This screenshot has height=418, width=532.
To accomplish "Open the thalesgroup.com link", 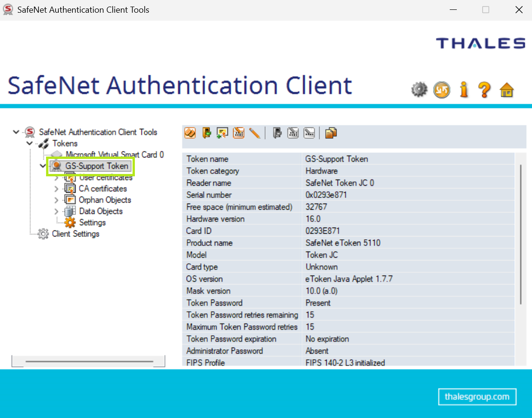I will [477, 397].
